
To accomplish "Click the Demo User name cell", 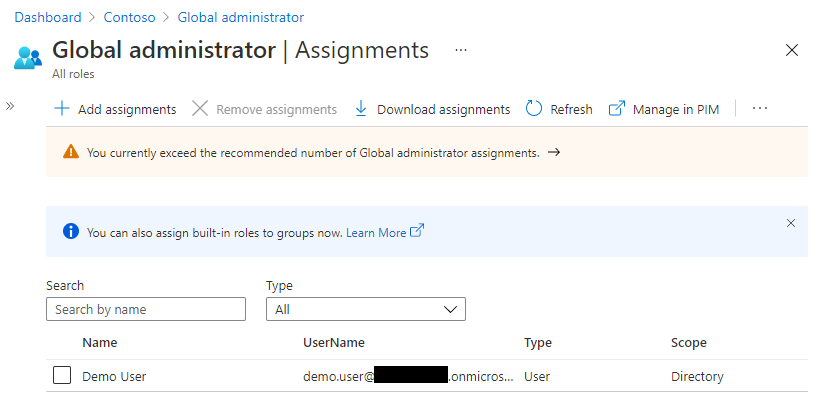I will 114,376.
